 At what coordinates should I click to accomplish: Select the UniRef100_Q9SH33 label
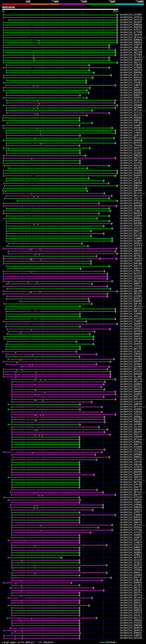(x=131, y=259)
